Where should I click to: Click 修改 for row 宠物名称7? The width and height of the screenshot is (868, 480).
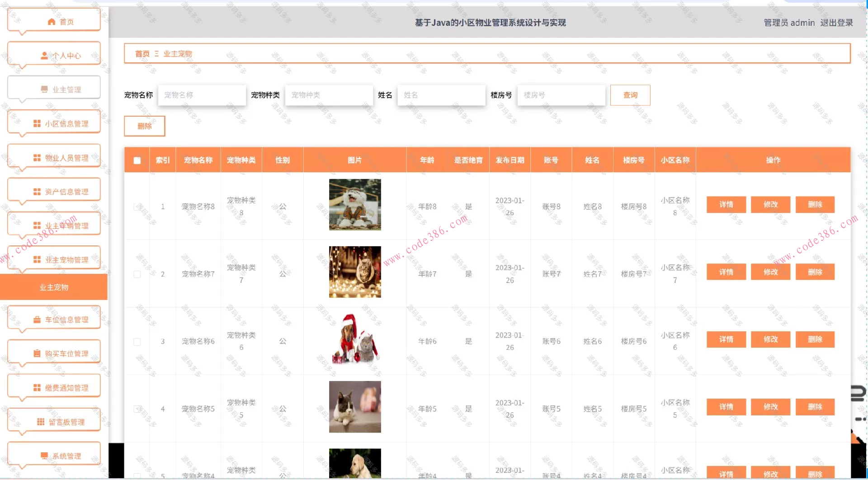point(770,272)
